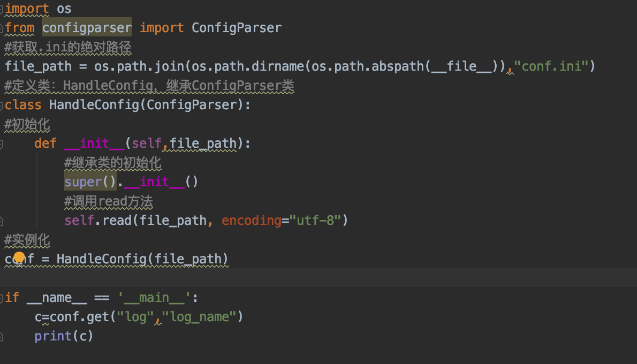The height and width of the screenshot is (364, 637).
Task: Click the "conf.ini" string literal
Action: tap(551, 66)
